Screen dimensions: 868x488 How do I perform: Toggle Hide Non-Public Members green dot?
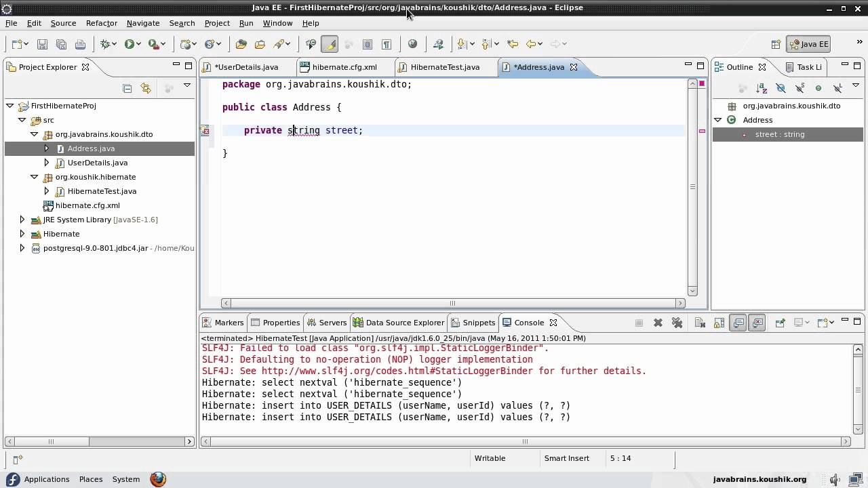[818, 88]
